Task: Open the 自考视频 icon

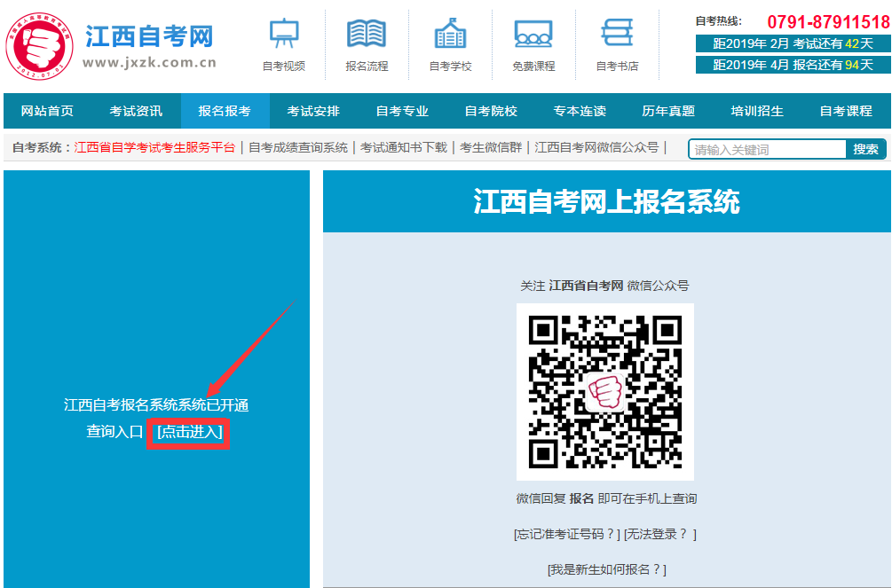Action: click(284, 35)
